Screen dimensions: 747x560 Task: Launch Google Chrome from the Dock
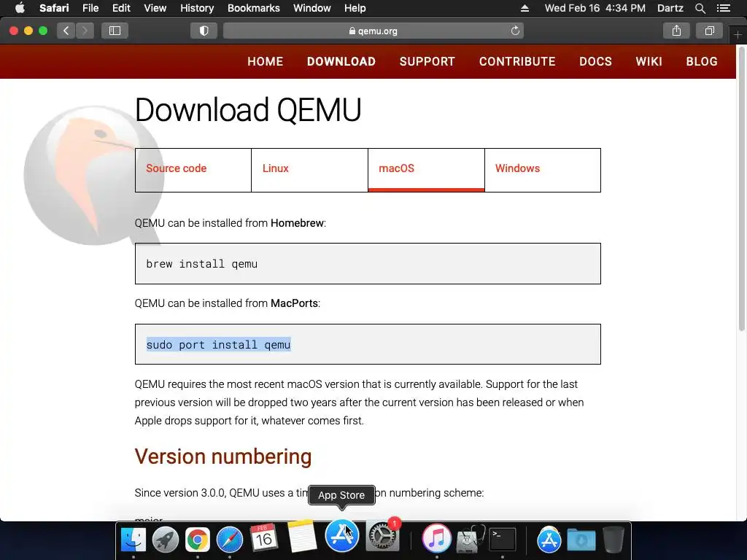[197, 539]
